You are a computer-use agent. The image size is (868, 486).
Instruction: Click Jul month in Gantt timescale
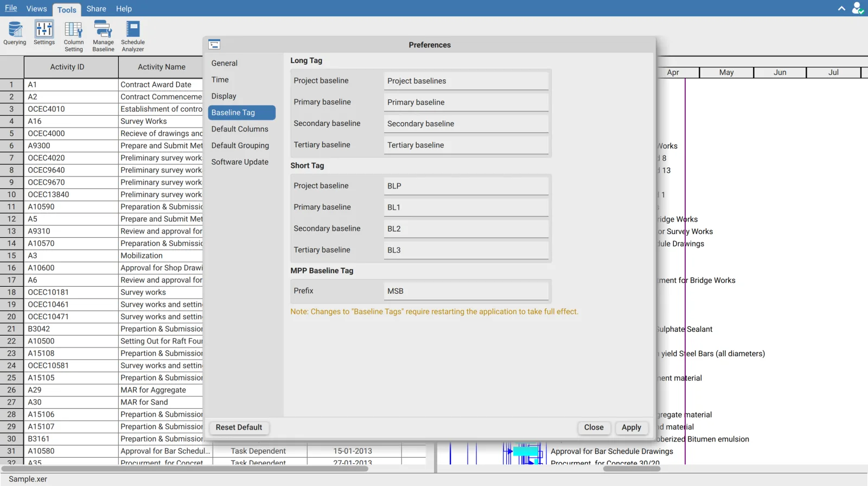pos(833,72)
